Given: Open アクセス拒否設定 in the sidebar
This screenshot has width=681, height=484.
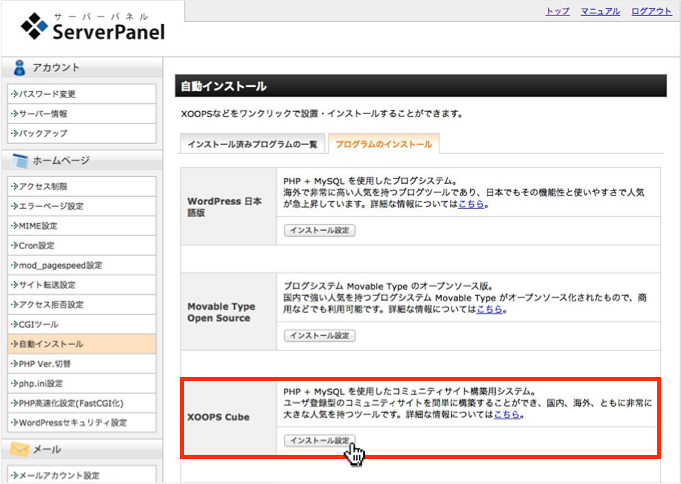Looking at the screenshot, I should coord(82,305).
